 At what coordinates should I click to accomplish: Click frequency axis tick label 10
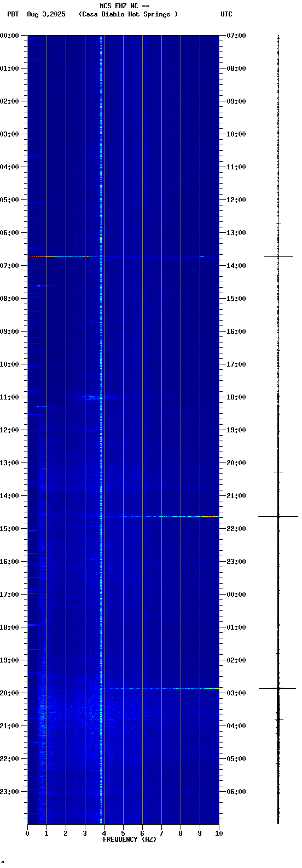click(219, 833)
